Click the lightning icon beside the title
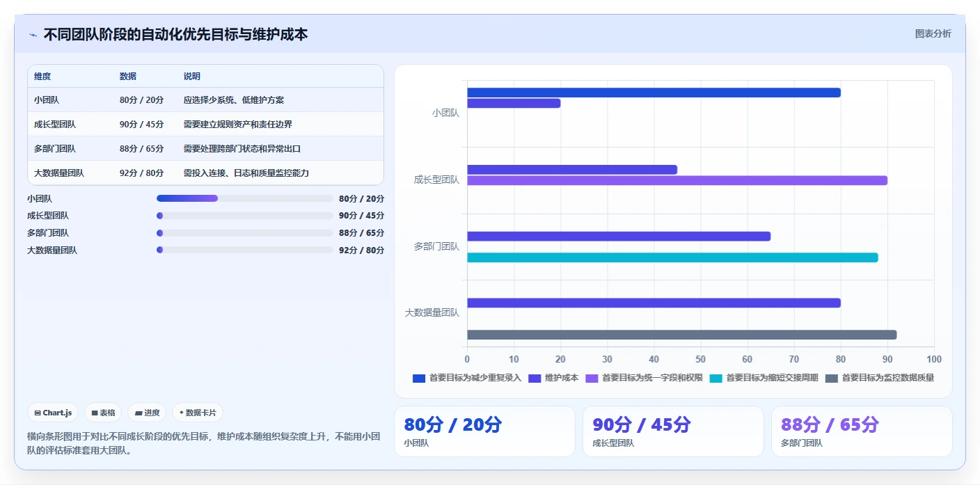This screenshot has width=980, height=485. coord(33,35)
